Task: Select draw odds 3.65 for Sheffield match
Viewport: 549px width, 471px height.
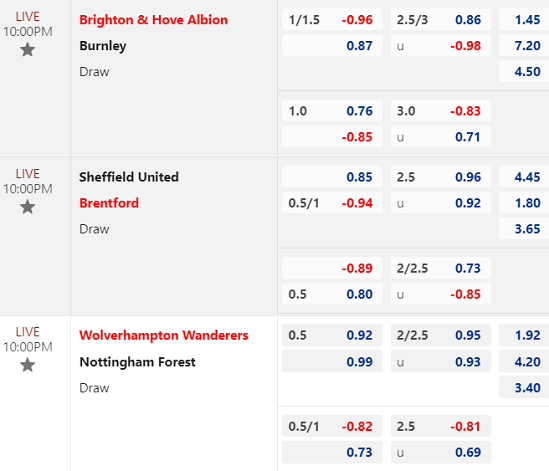Action: click(524, 229)
